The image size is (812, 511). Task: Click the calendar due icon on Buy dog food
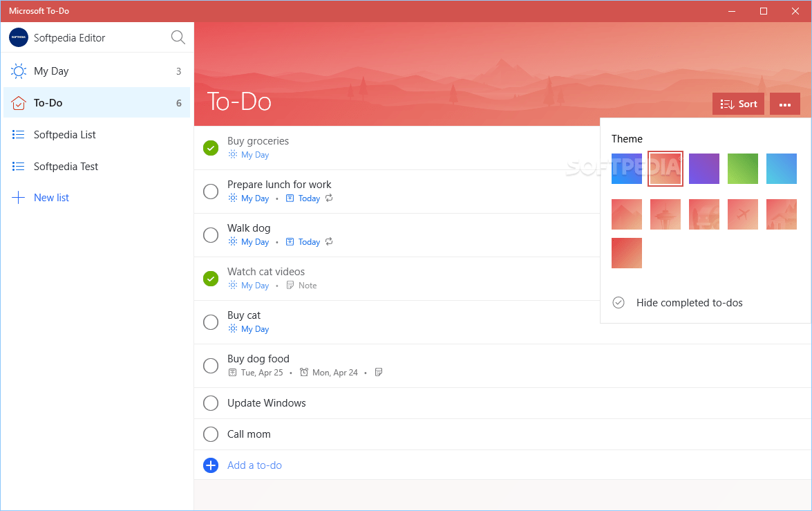click(232, 372)
